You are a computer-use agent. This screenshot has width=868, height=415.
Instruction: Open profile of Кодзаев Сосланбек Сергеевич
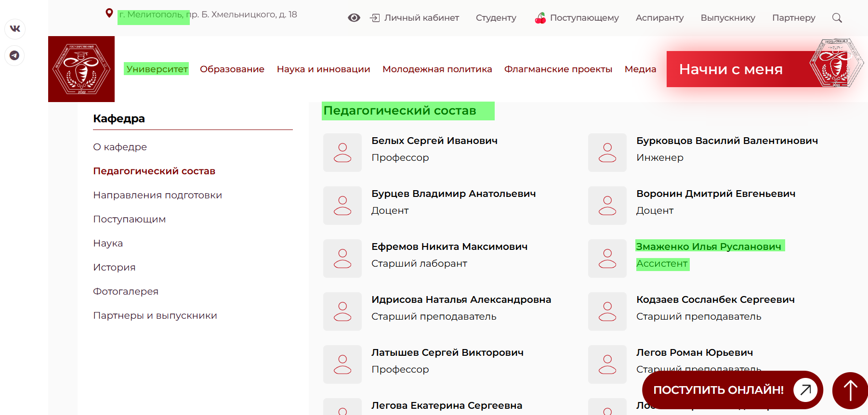pyautogui.click(x=715, y=299)
